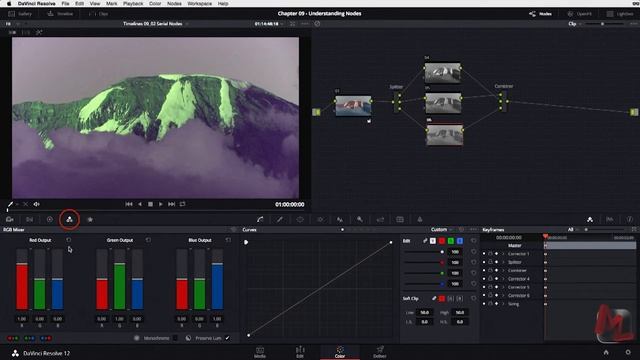
Task: Open the Tracker palette
Action: pos(320,220)
